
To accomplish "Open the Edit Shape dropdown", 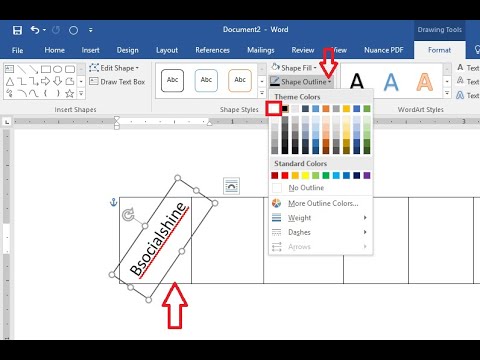I will pos(114,68).
